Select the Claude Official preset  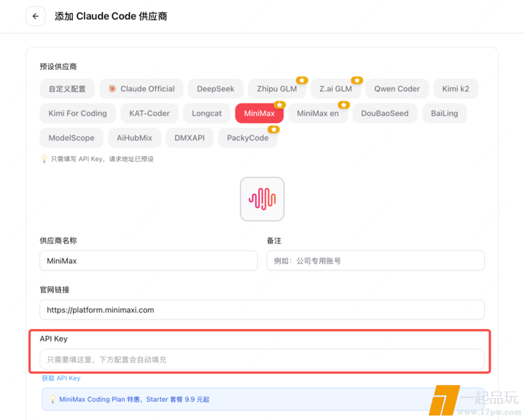click(x=141, y=89)
